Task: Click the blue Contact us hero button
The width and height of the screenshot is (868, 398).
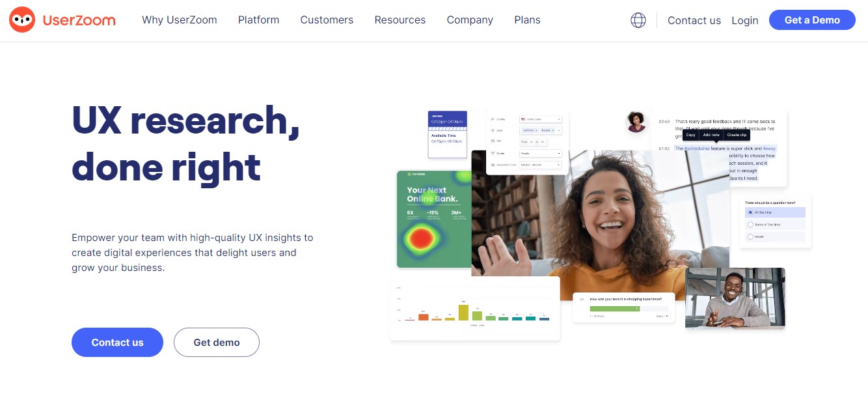Action: coord(117,342)
